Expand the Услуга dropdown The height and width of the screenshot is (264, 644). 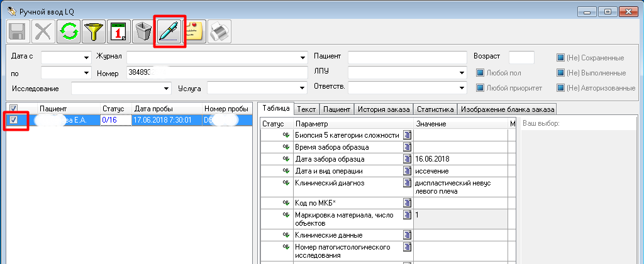point(303,88)
